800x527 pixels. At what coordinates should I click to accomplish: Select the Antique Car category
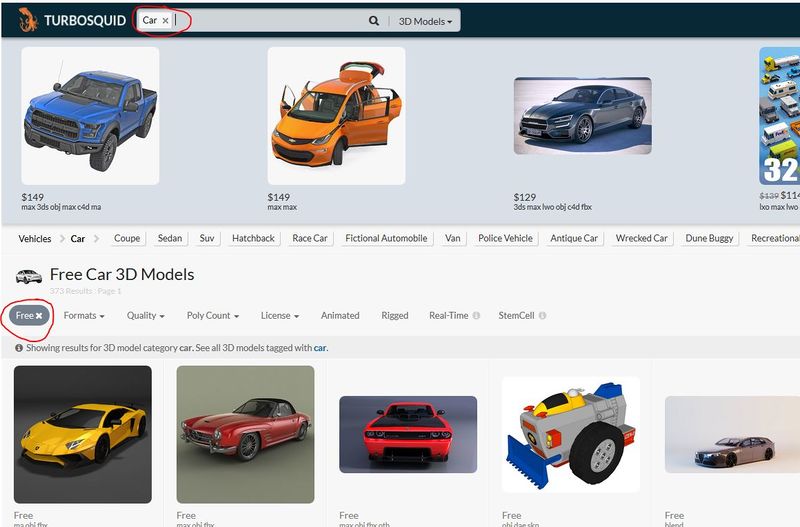tap(574, 238)
